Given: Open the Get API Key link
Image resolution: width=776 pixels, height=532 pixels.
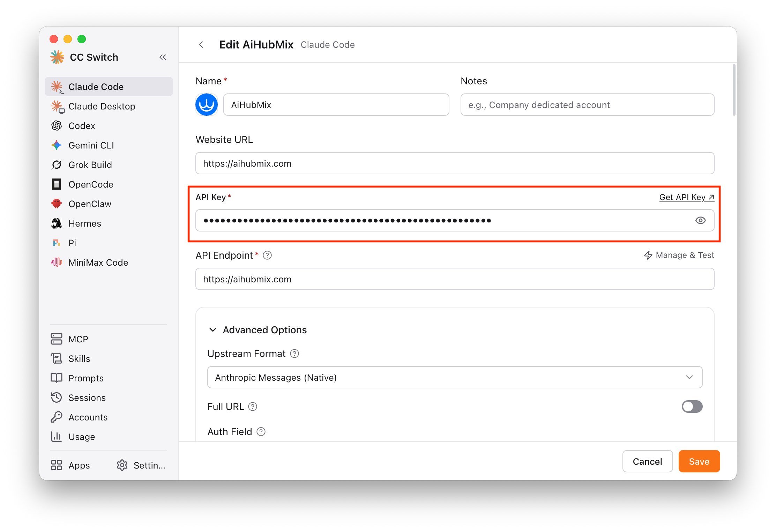Looking at the screenshot, I should point(687,197).
